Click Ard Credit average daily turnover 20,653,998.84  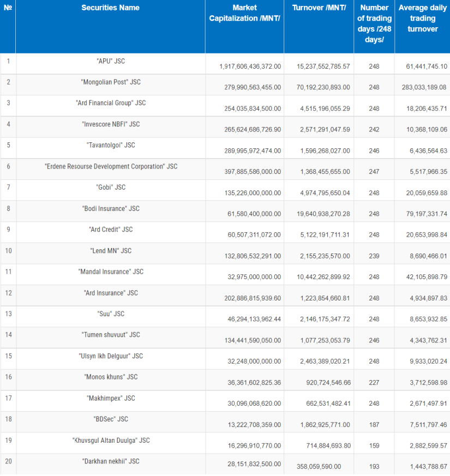pos(427,235)
